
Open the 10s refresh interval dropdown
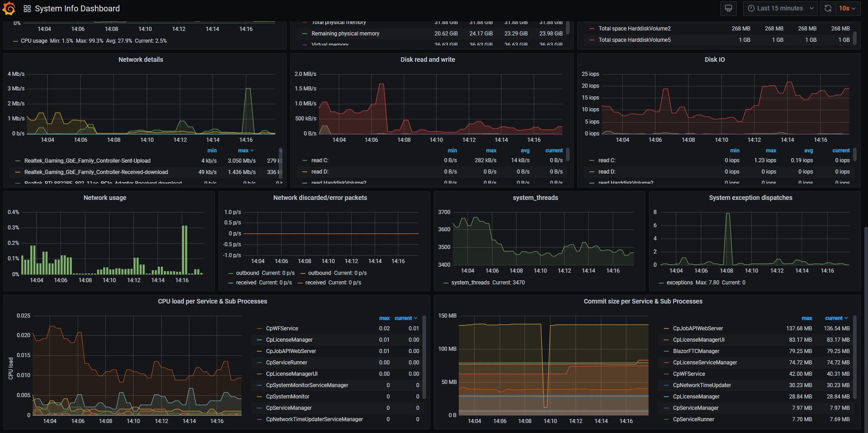click(x=848, y=8)
